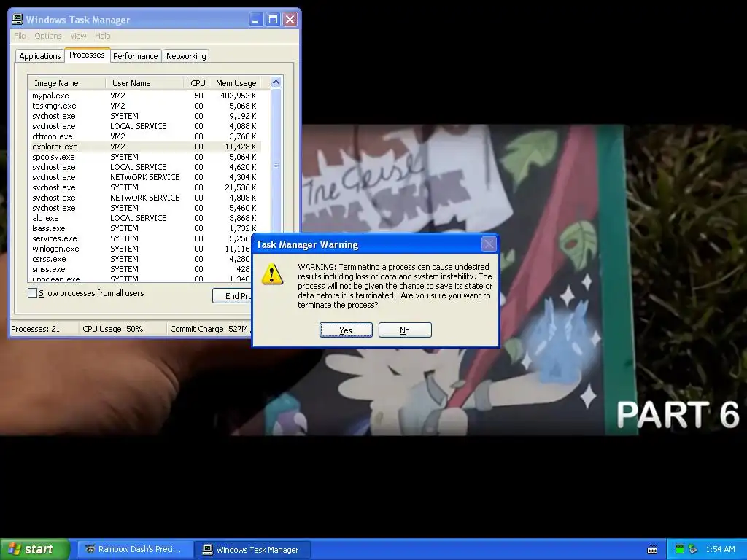Select the Processes tab
Image resolution: width=747 pixels, height=560 pixels.
87,55
